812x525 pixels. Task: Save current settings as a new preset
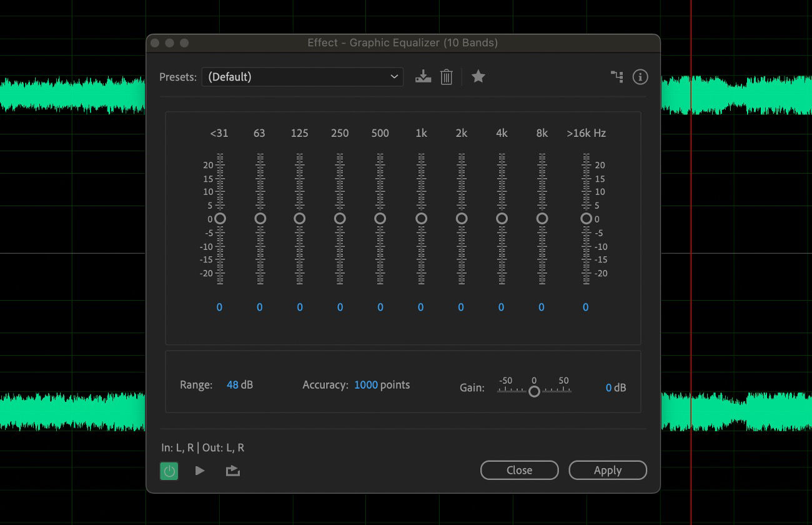click(x=423, y=76)
